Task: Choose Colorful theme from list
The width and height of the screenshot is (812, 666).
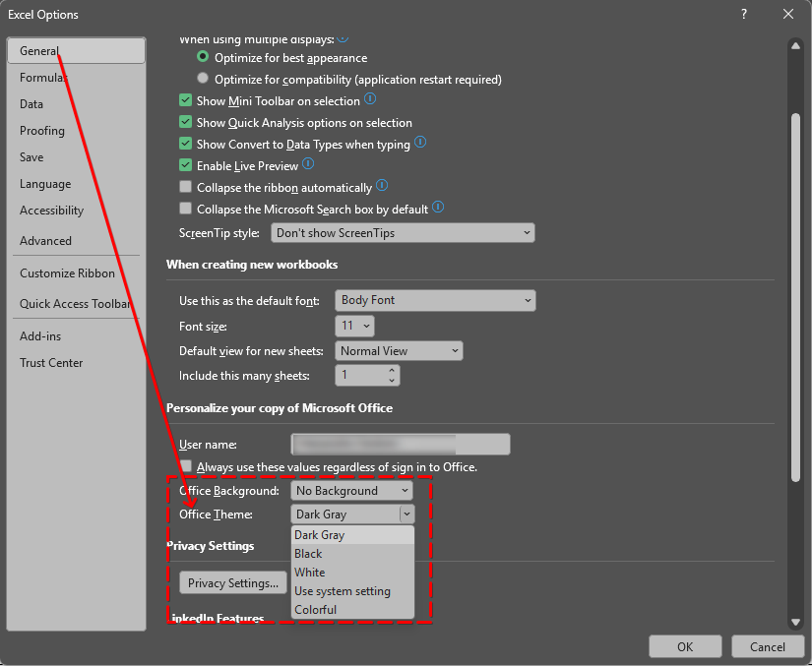Action: click(x=352, y=610)
